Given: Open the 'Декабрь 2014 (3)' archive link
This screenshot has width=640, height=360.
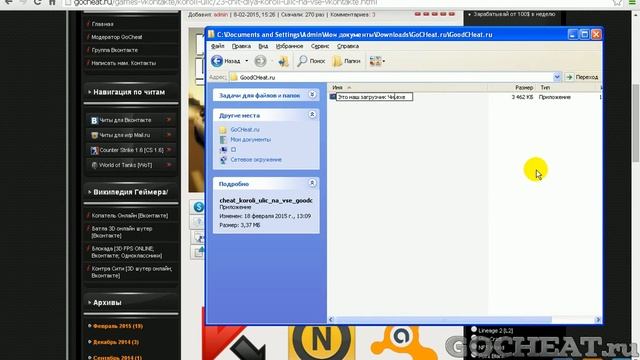Looking at the screenshot, I should (x=116, y=342).
